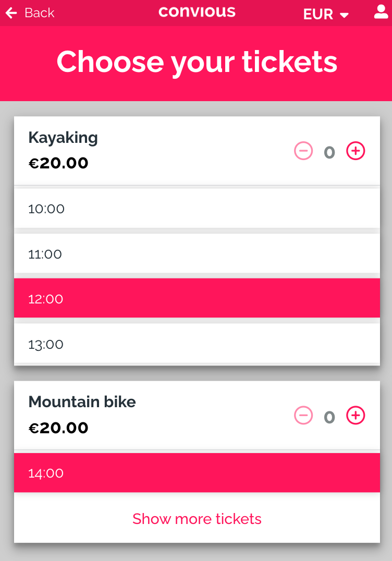
Task: Choose the 11:00 Kayaking time slot
Action: point(197,254)
